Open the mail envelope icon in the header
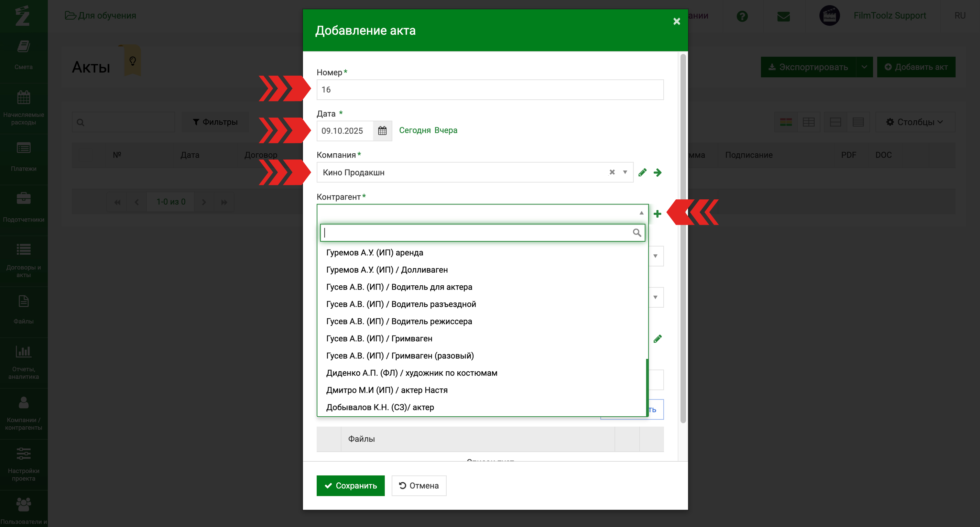980x527 pixels. click(x=783, y=16)
